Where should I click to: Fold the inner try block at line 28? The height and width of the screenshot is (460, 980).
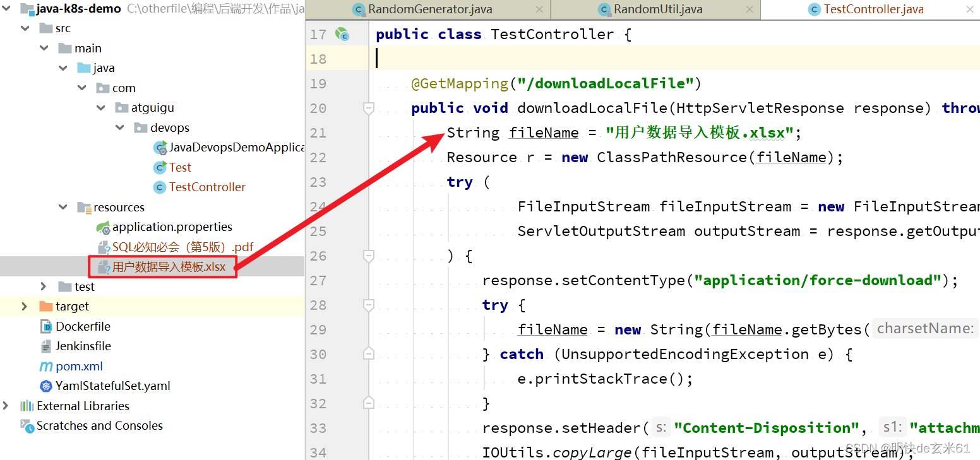[369, 305]
